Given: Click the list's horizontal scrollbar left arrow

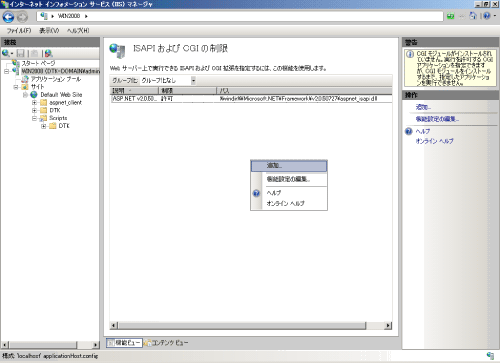Looking at the screenshot, I should (x=114, y=325).
